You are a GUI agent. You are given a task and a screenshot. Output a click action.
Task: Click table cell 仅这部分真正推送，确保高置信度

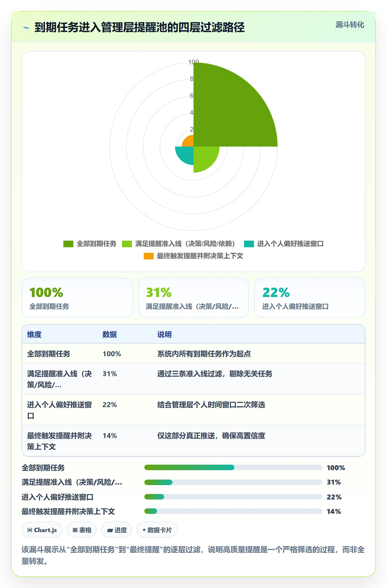coord(211,436)
